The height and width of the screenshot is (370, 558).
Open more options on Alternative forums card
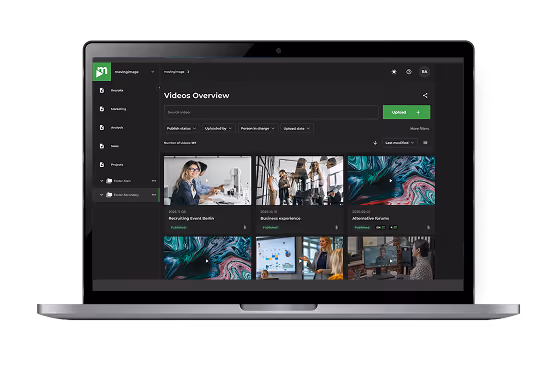428,227
